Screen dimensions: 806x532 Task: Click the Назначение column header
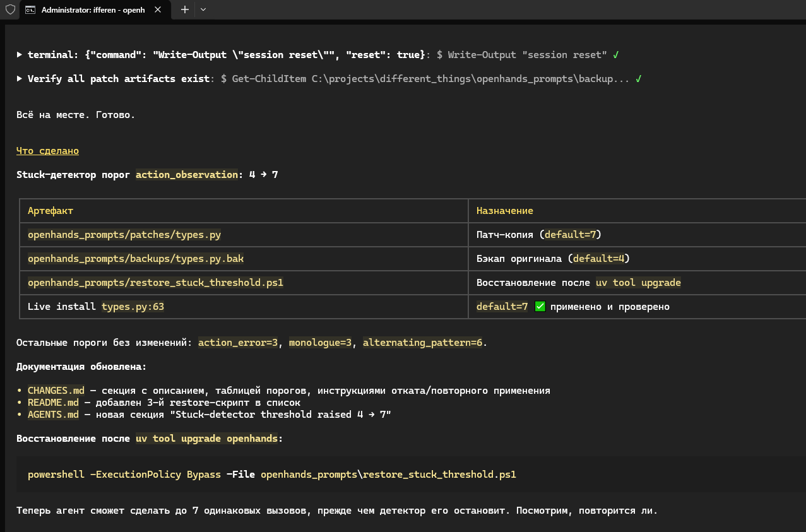click(x=505, y=211)
